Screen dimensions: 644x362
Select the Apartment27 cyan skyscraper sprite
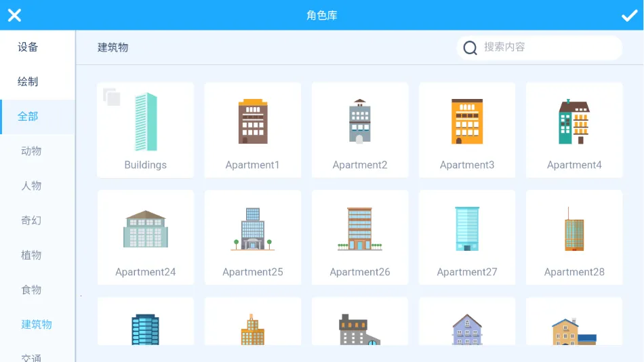(x=467, y=237)
